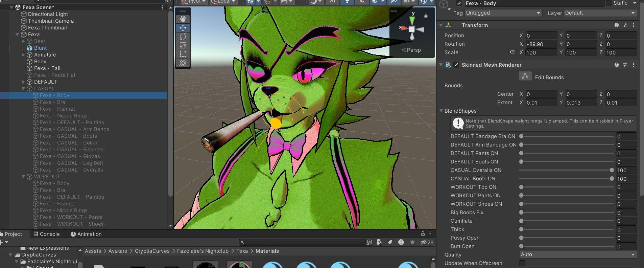644x268 pixels.
Task: Open the Static options dropdown arrow
Action: tap(634, 3)
